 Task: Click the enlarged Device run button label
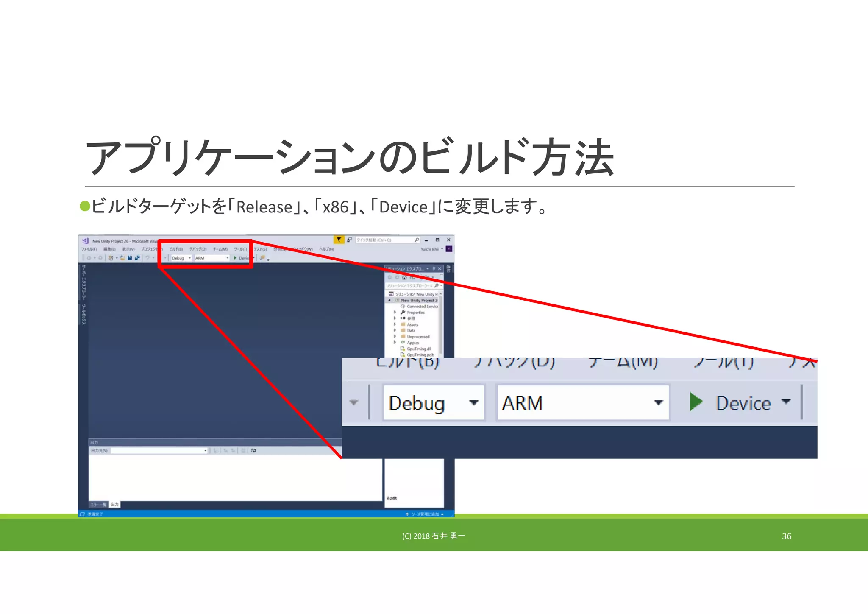coord(743,402)
